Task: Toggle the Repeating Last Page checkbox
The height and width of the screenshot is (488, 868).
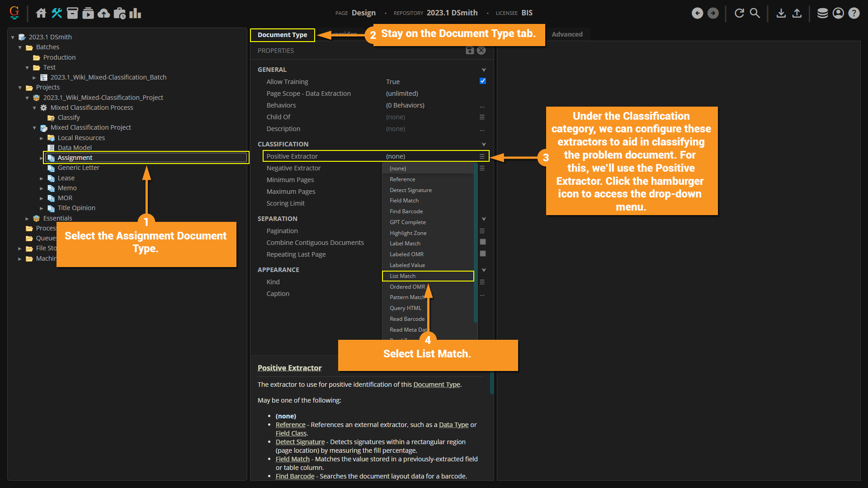Action: click(482, 254)
